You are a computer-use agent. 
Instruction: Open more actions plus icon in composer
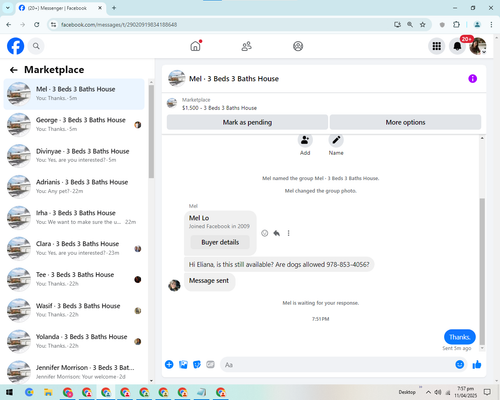(169, 365)
